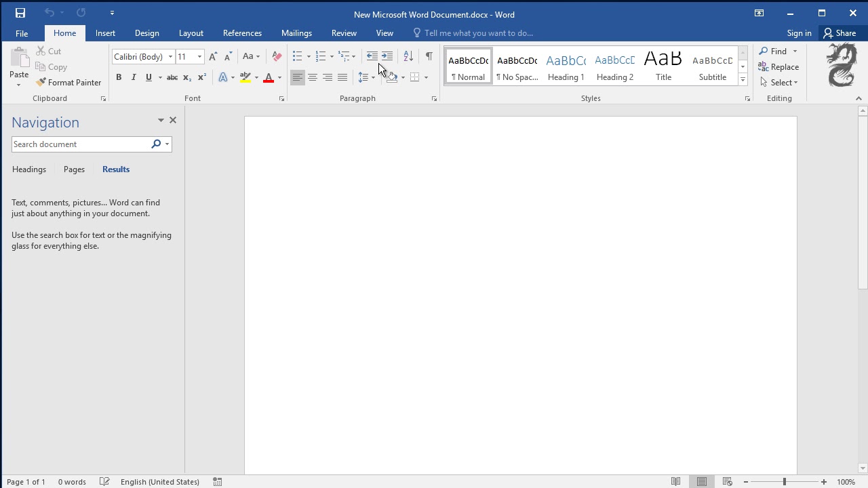Screen dimensions: 868x488
Task: Decrease font size with the Shrink Font icon
Action: (x=228, y=57)
